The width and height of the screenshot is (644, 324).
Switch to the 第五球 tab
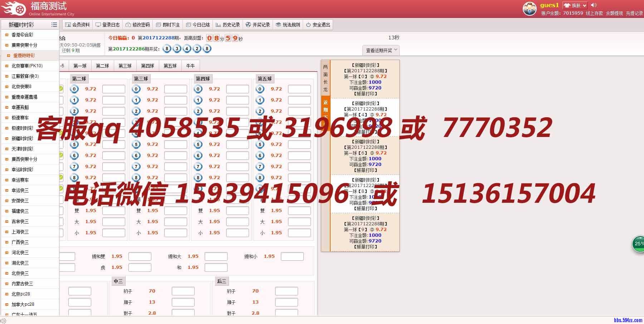pos(170,65)
